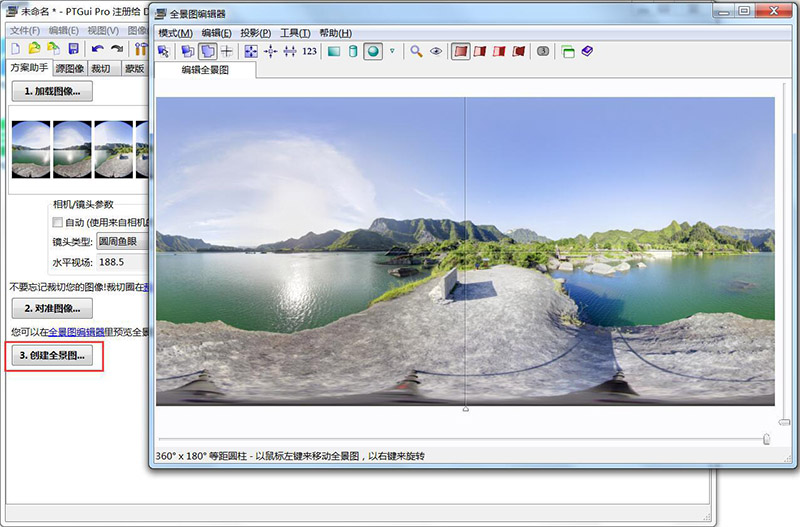The width and height of the screenshot is (800, 527).
Task: Enable the 自动 (automatic) checkbox
Action: pos(57,222)
